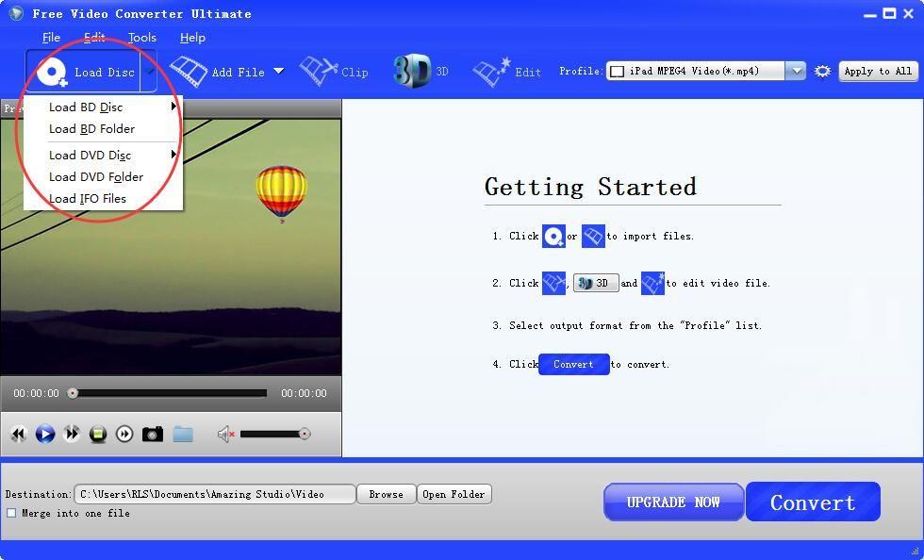The width and height of the screenshot is (924, 560).
Task: Open snapshot folder icon in player
Action: click(x=183, y=434)
